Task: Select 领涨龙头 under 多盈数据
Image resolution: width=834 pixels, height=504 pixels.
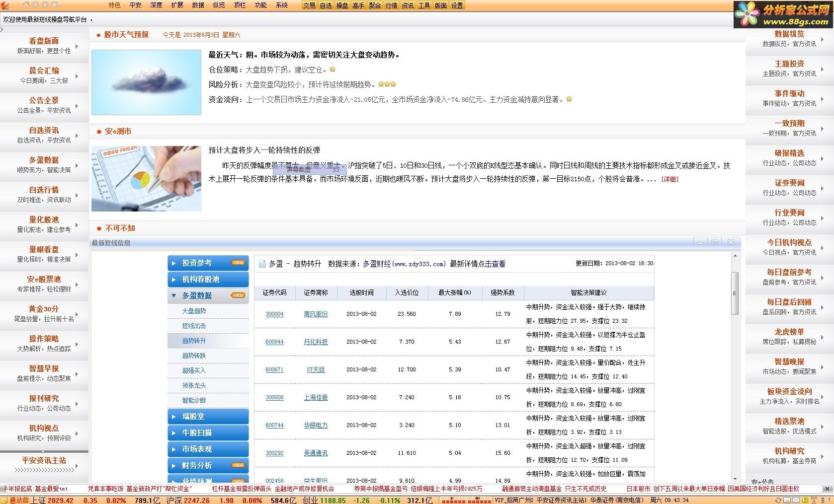Action: (194, 385)
